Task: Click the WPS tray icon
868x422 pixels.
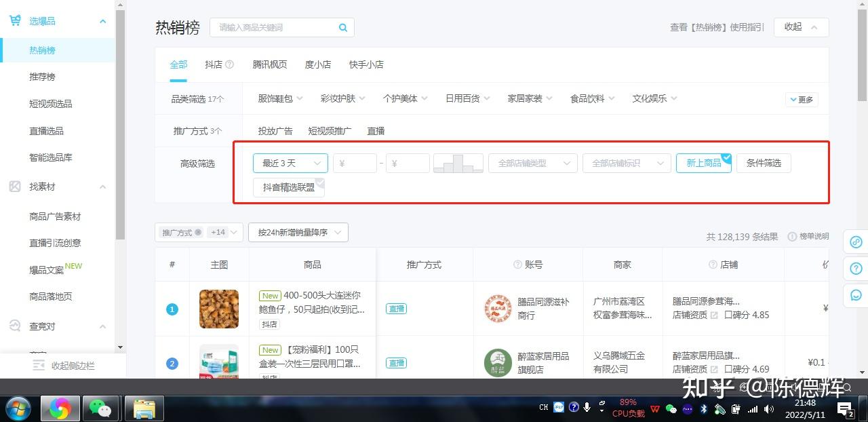Action: 655,408
